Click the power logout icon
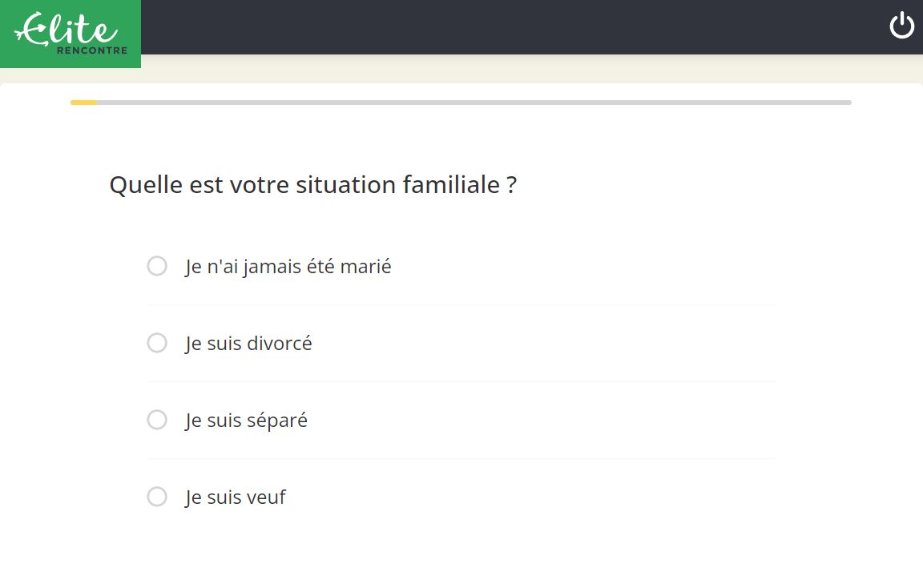 [x=901, y=26]
